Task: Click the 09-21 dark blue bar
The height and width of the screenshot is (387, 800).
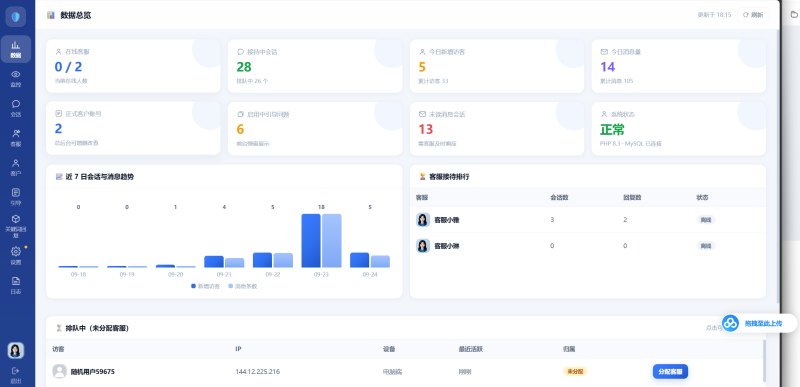Action: point(214,262)
